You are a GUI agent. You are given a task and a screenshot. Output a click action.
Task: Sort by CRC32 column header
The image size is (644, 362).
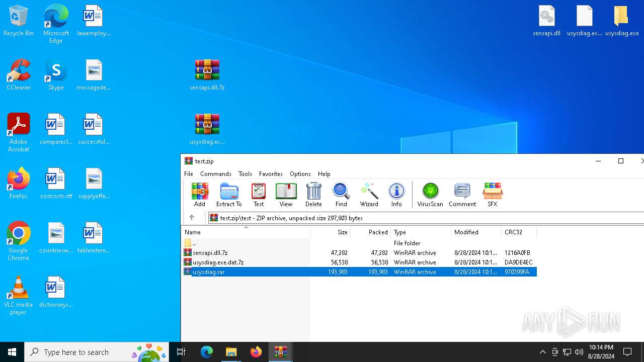click(x=519, y=232)
